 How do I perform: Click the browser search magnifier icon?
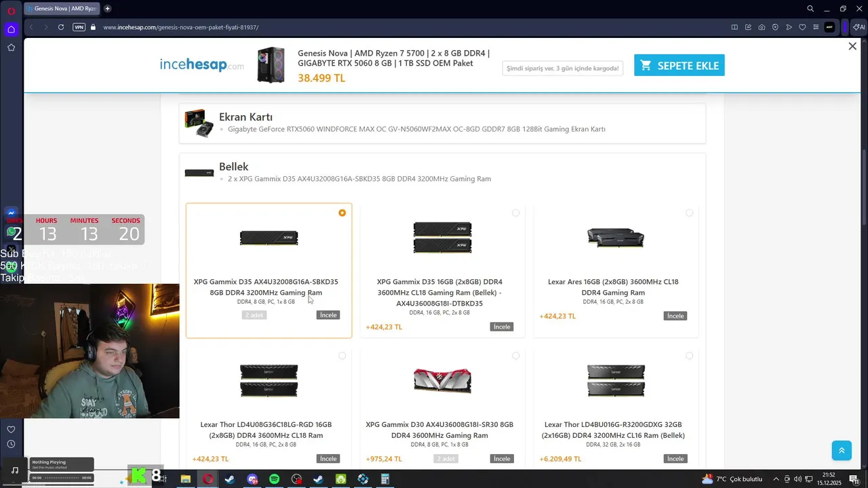810,9
